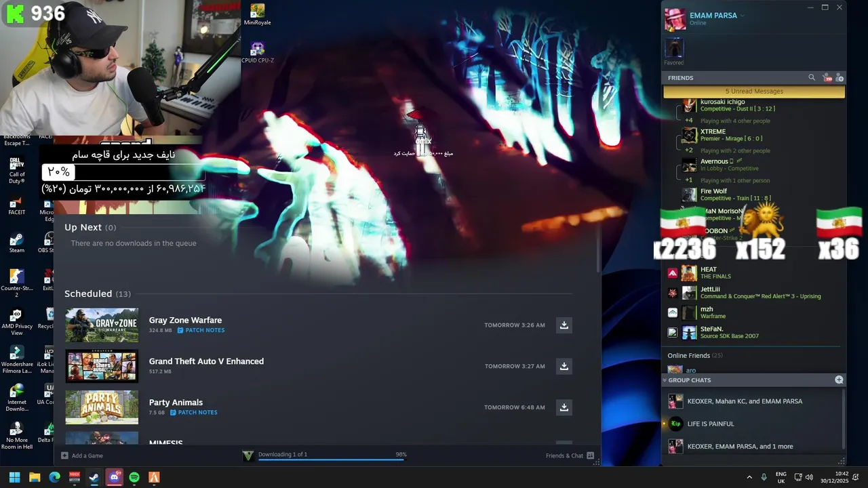Open Friends & Chat in Steam
The width and height of the screenshot is (868, 488).
pyautogui.click(x=570, y=455)
